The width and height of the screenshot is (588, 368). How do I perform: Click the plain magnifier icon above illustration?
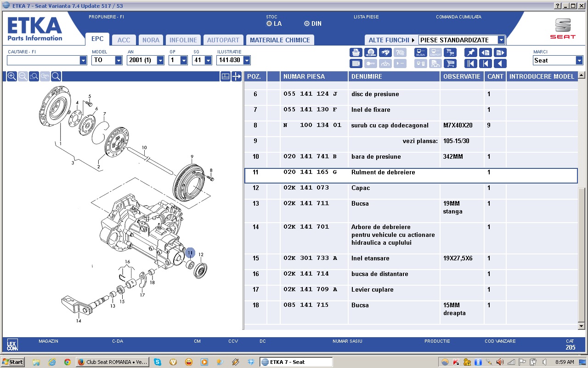pyautogui.click(x=56, y=76)
